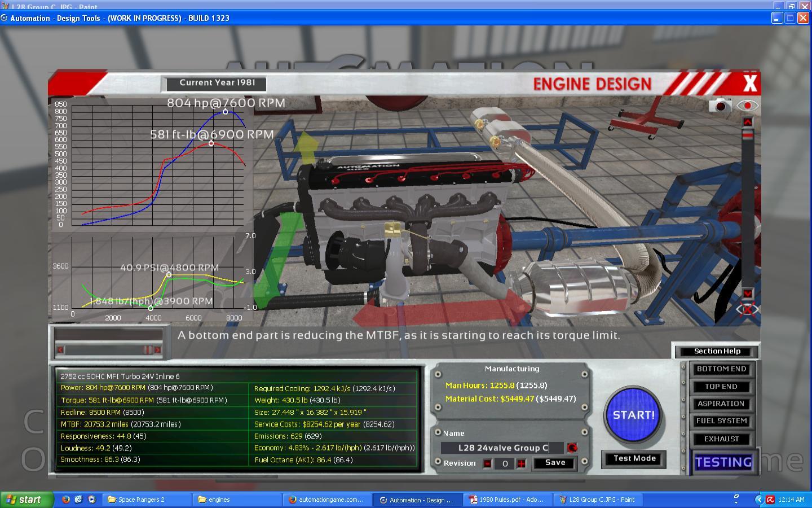Switch to automationgame.com Firefox taskbar window
Screen dimensions: 812x508
click(328, 500)
